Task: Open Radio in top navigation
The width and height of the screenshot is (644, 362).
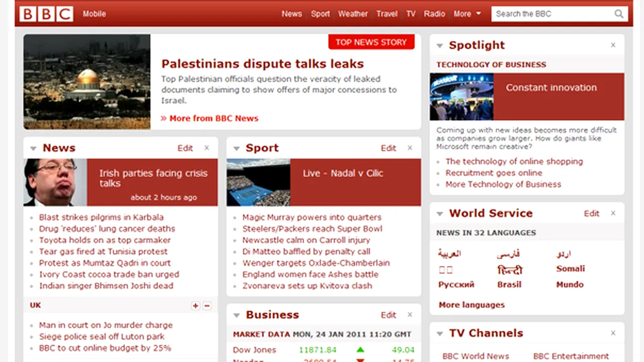Action: coord(434,14)
